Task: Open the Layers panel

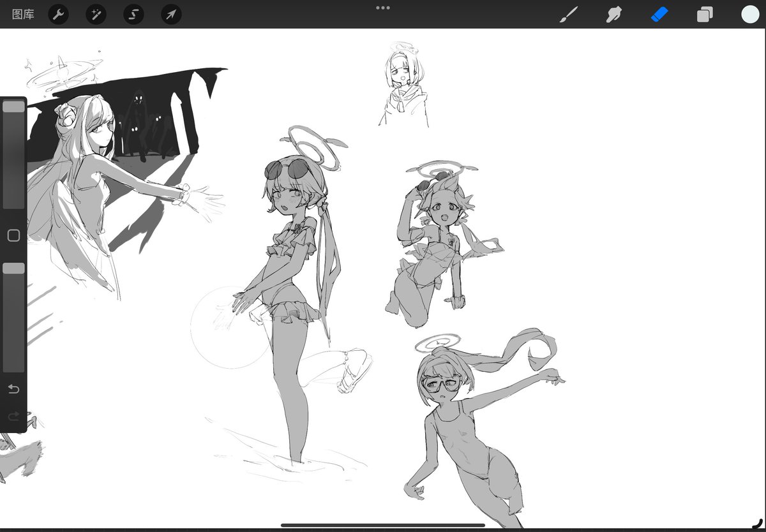Action: pyautogui.click(x=705, y=14)
